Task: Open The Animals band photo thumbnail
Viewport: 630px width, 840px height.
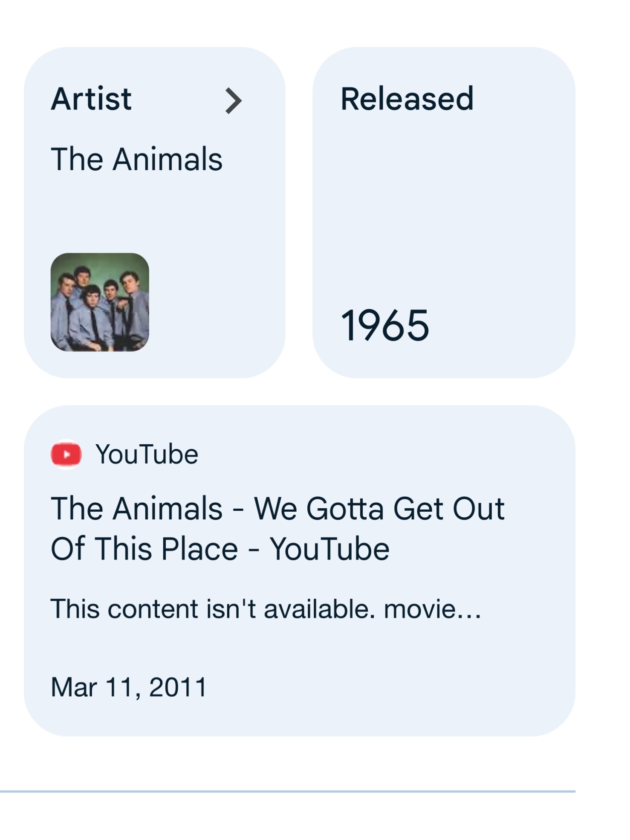Action: tap(100, 302)
